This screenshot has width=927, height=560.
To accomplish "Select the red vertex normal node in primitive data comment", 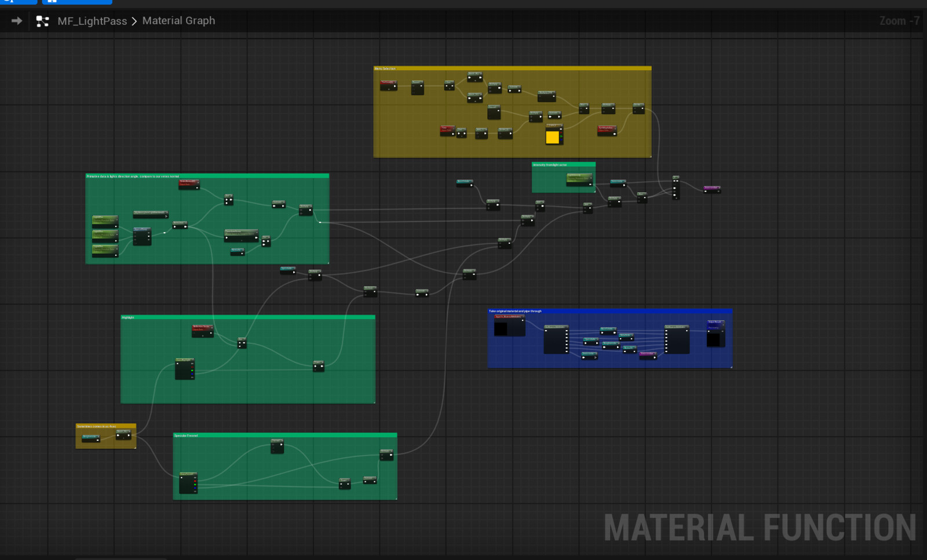I will (x=189, y=185).
